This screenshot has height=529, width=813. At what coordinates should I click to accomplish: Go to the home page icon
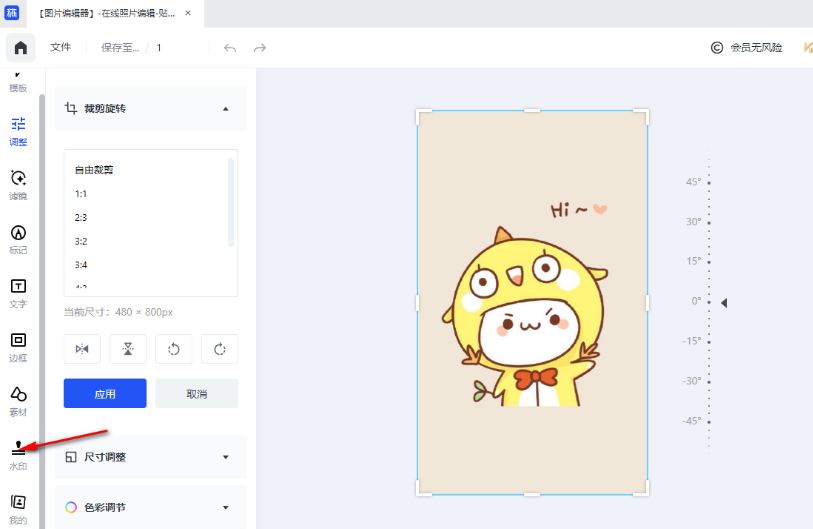click(21, 48)
